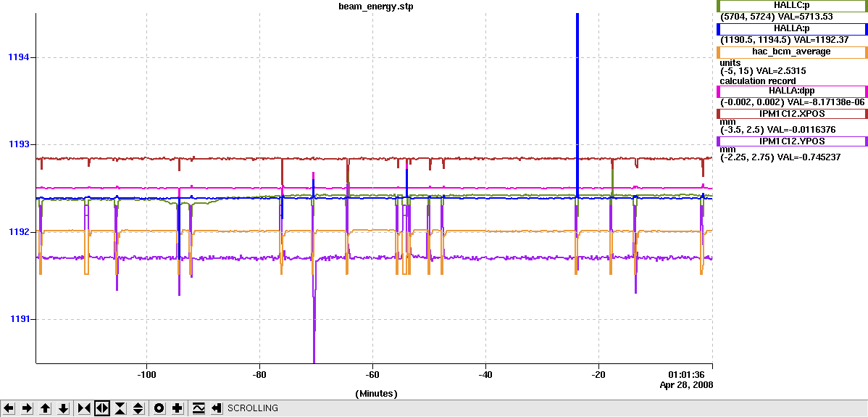Screen dimensions: 868x417
Task: Click the green color bar of HALLC:p
Action: point(719,6)
